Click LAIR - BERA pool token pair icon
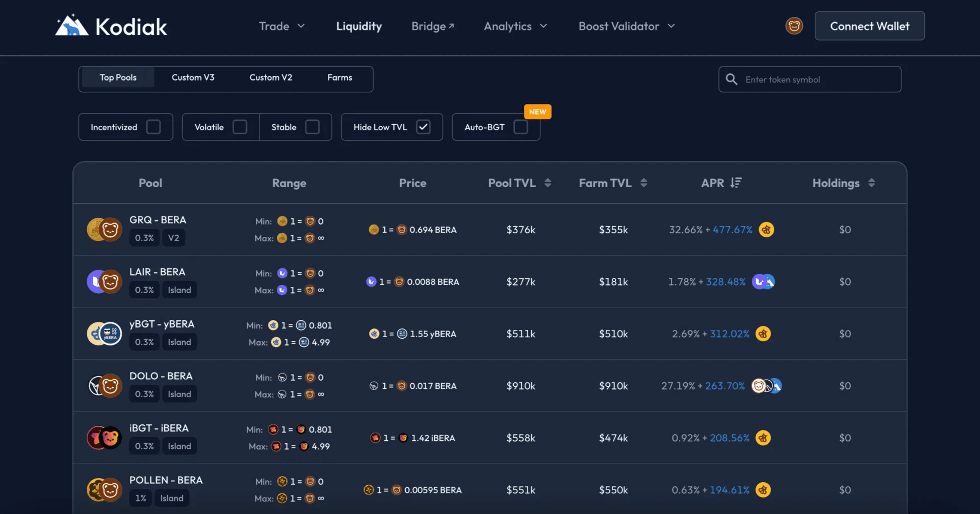 (x=104, y=281)
